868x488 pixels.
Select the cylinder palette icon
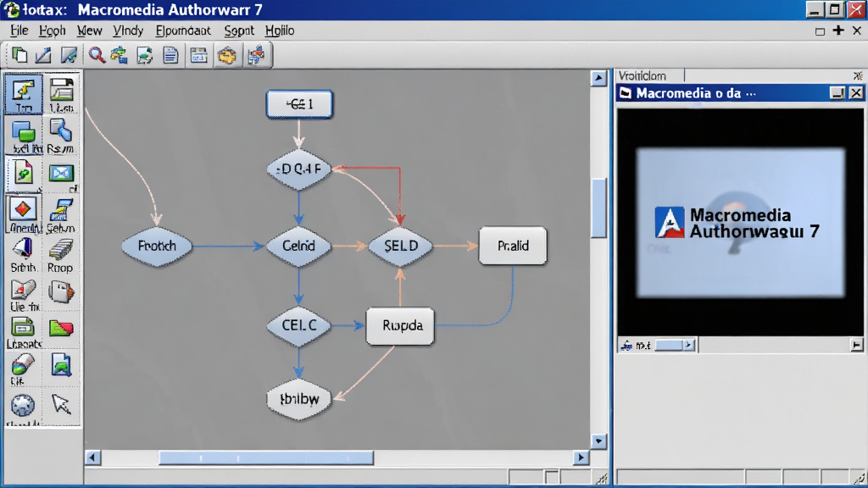[x=22, y=369]
